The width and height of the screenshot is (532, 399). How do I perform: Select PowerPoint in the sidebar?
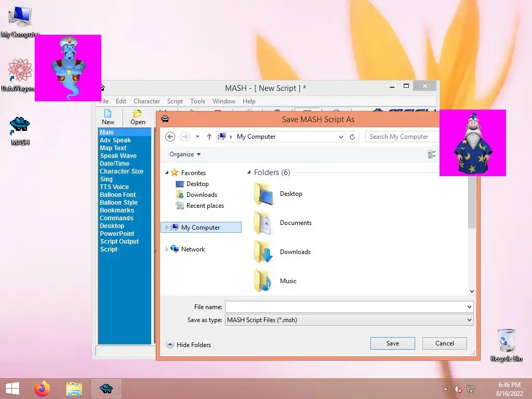117,234
